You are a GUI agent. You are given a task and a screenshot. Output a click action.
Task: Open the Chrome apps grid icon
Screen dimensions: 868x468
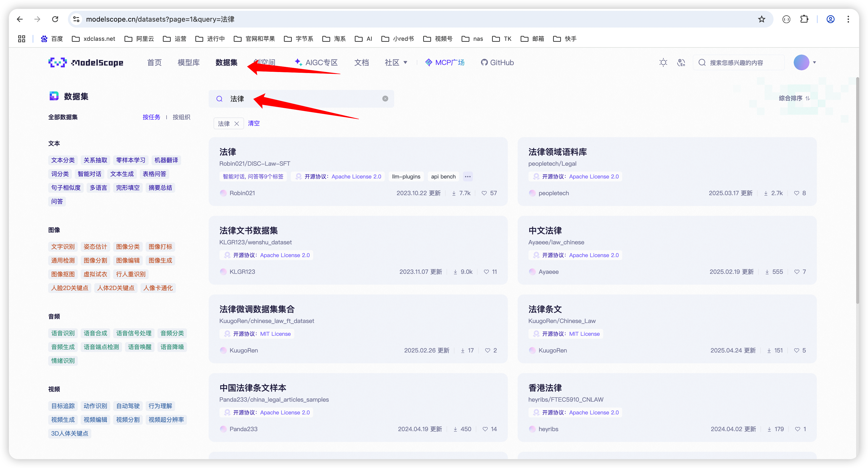(x=22, y=39)
